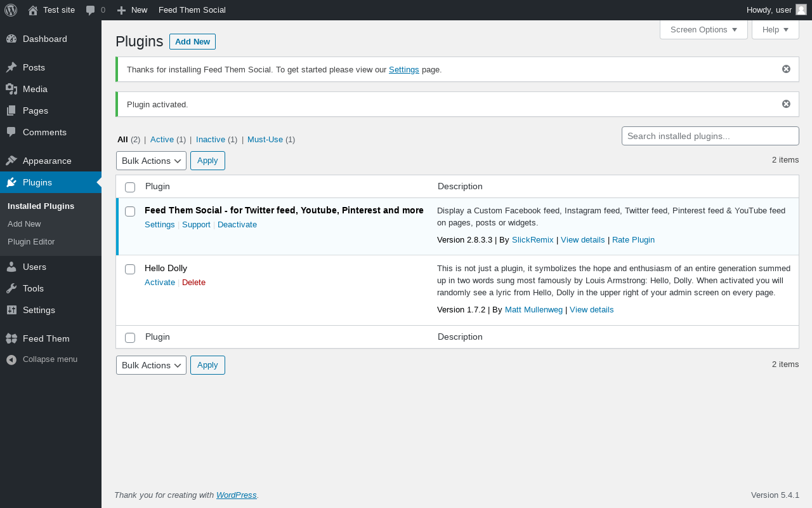
Task: View details for Feed Them Social
Action: tap(583, 240)
